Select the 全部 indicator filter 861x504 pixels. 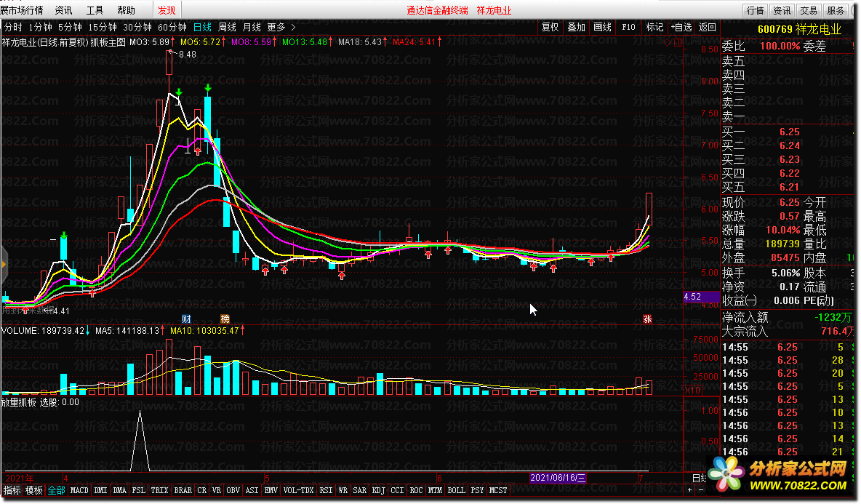tap(56, 490)
